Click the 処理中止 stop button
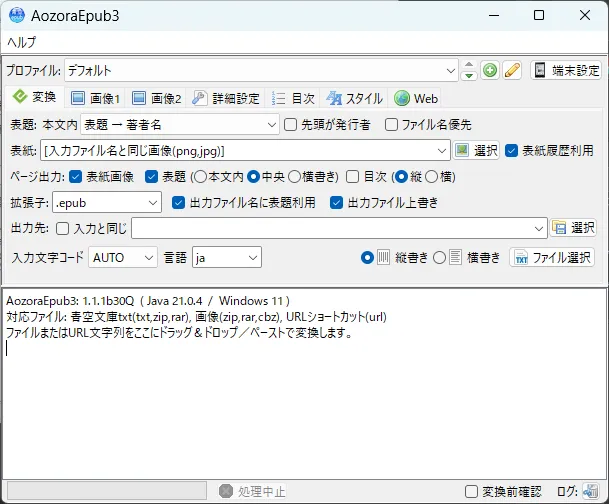Image resolution: width=609 pixels, height=504 pixels. coord(252,491)
